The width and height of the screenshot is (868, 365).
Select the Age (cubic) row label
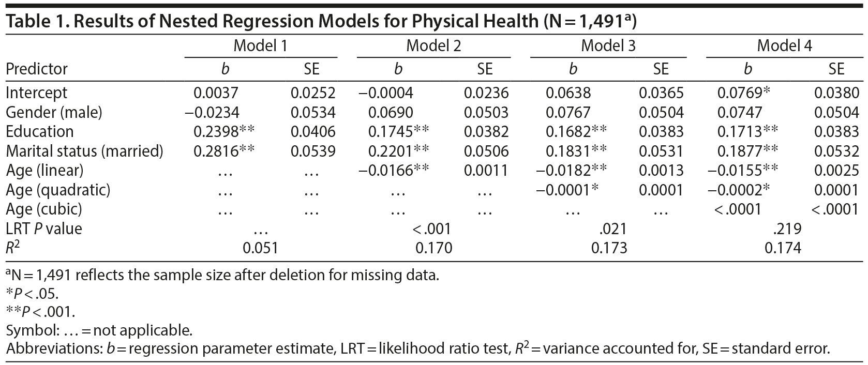tap(44, 209)
